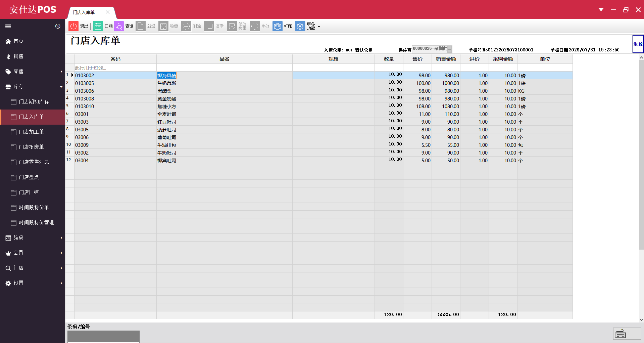
Task: Click the 采购金额 column header
Action: click(503, 59)
